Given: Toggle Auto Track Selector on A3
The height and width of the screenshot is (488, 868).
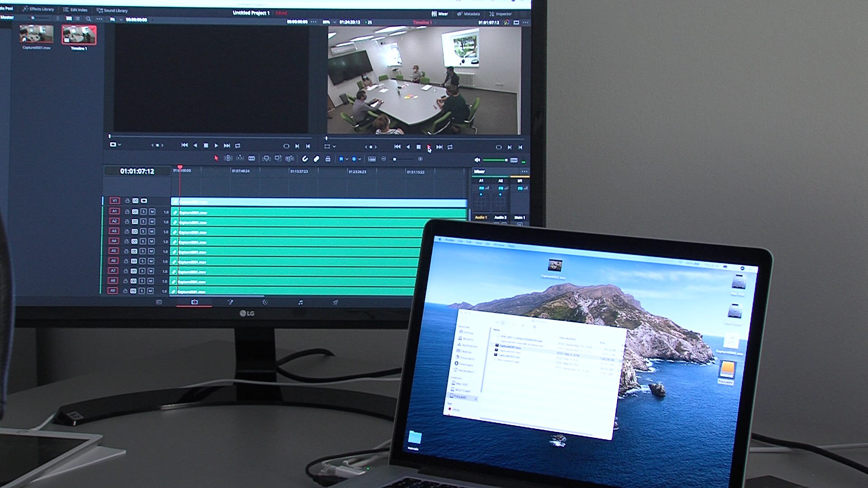Looking at the screenshot, I should click(x=134, y=231).
